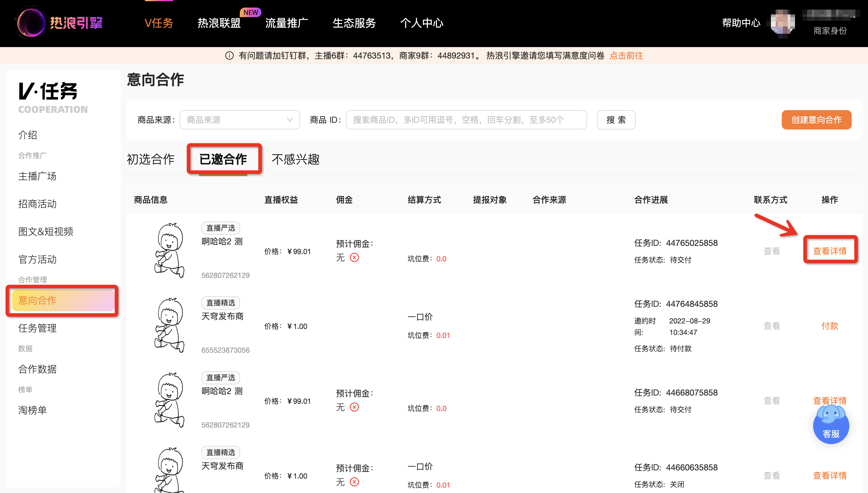Select 意向合作 in the sidebar
Screen dimensions: 868x493
(63, 300)
